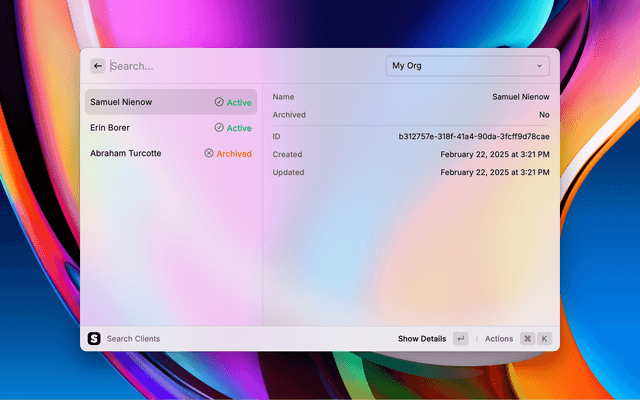
Task: Select Samuel Nienow in client list
Action: pos(132,102)
